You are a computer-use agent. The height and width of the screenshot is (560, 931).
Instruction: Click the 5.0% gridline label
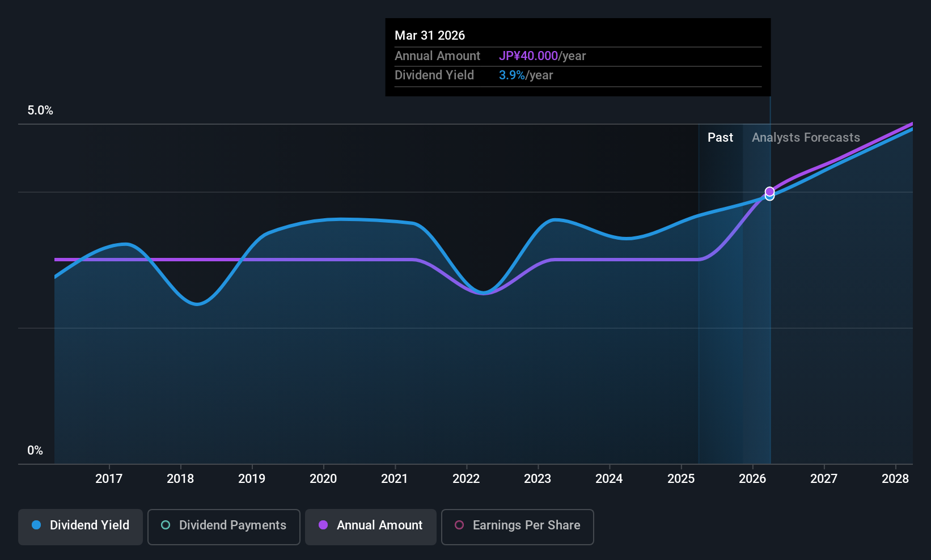point(40,110)
